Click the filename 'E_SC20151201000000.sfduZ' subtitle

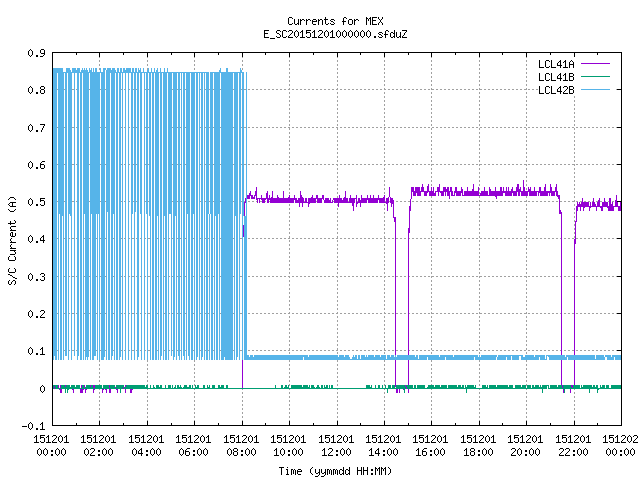[335, 34]
